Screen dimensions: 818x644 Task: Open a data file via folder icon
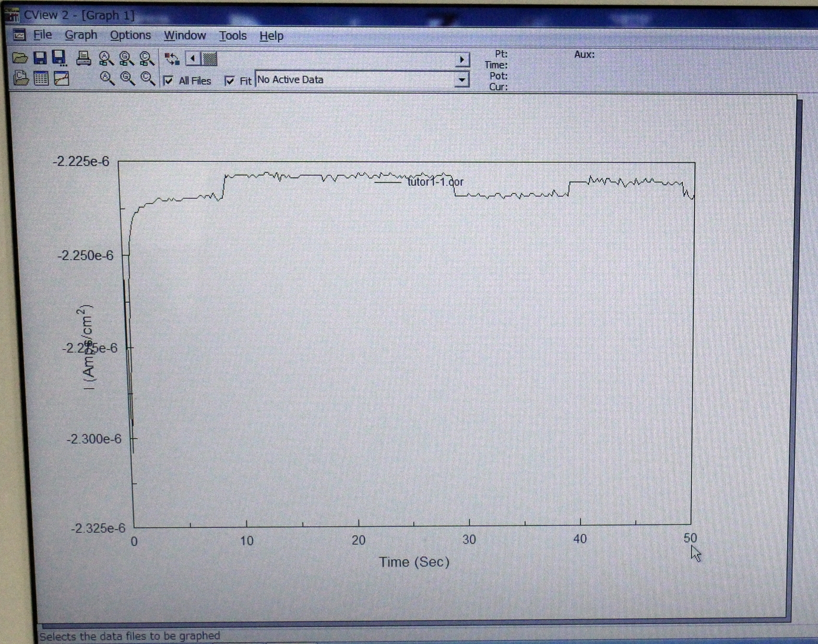[x=20, y=58]
